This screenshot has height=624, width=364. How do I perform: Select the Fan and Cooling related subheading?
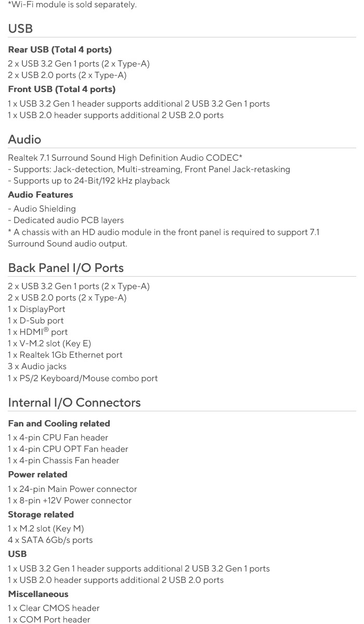[x=59, y=423]
